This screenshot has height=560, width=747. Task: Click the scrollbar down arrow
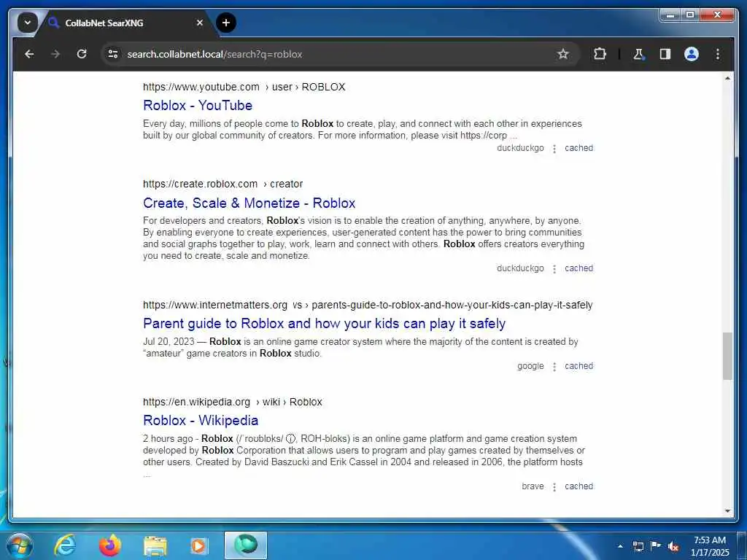coord(727,511)
